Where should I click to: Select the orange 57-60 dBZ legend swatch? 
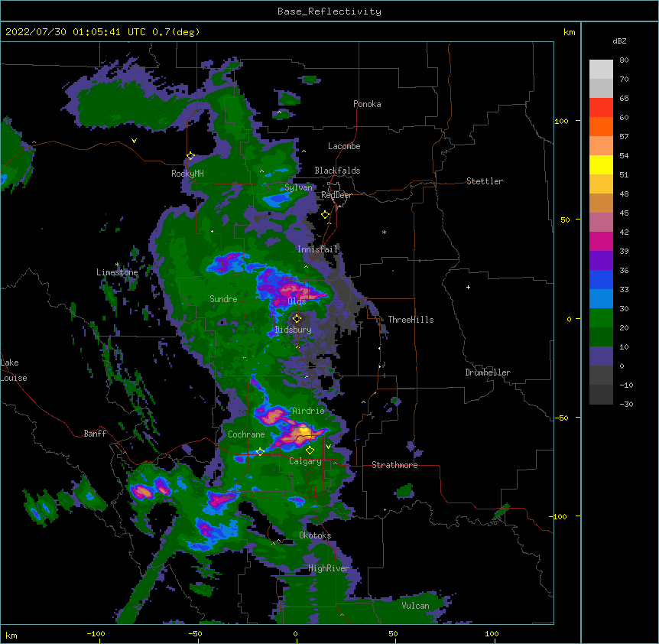pyautogui.click(x=601, y=126)
